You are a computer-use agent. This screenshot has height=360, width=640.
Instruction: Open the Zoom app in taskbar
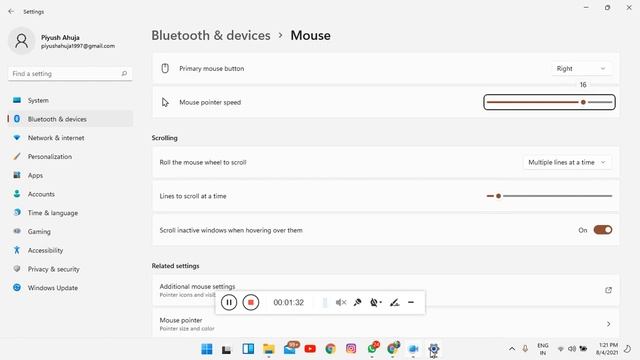[x=413, y=349]
